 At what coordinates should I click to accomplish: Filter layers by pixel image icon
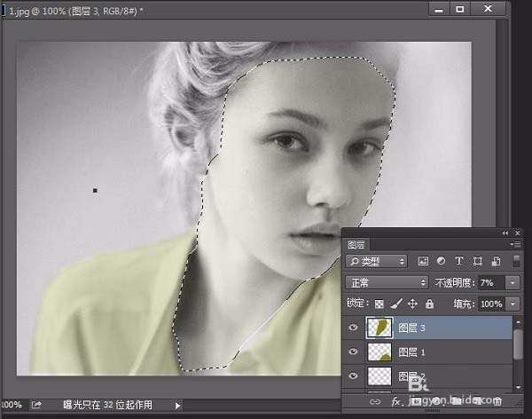tap(423, 261)
